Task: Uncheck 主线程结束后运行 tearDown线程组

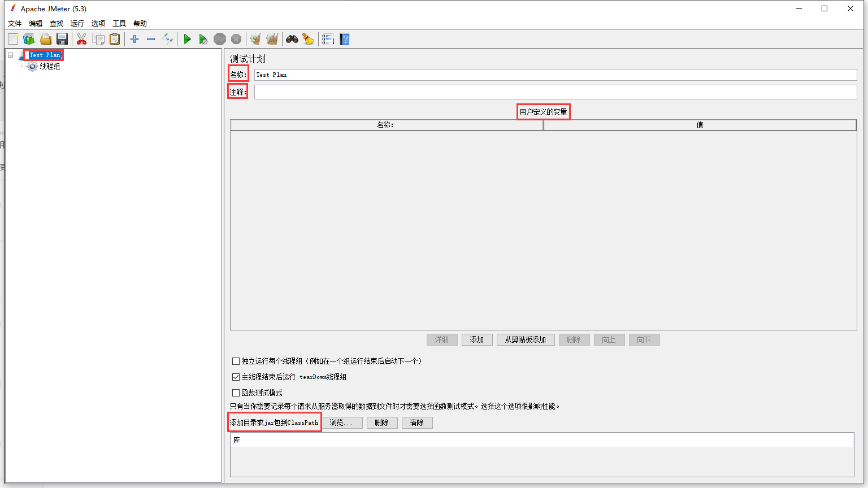Action: click(236, 377)
